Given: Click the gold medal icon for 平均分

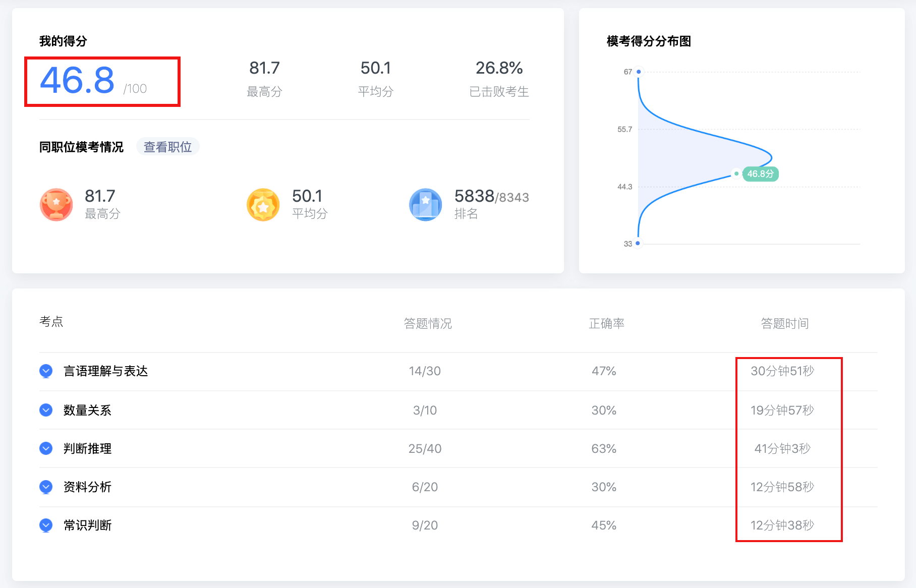Looking at the screenshot, I should click(263, 204).
